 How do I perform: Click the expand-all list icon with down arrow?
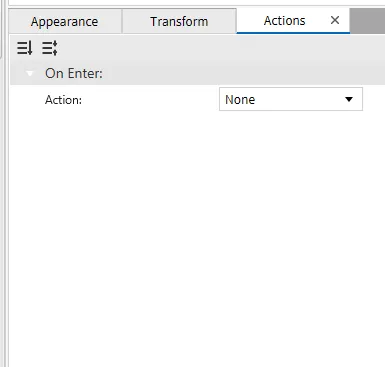click(x=25, y=48)
